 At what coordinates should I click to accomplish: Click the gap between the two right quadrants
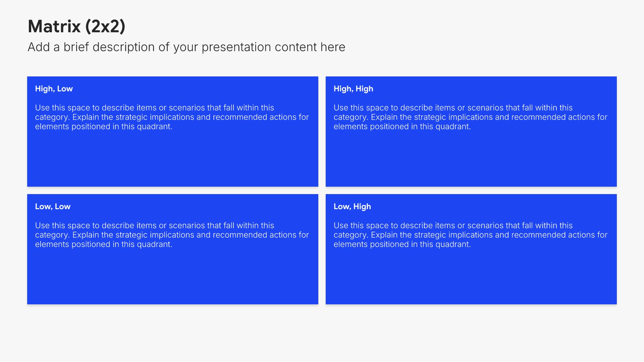point(471,190)
